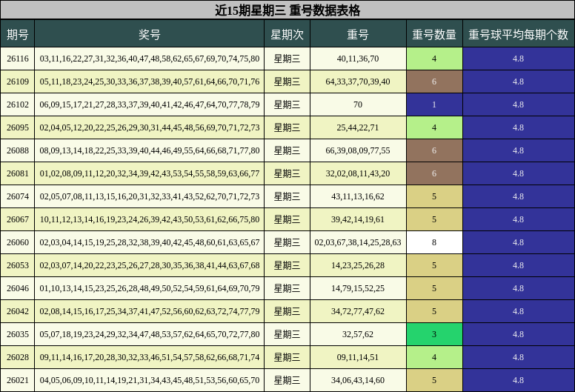The width and height of the screenshot is (575, 392).
Task: Select issue number 26102
Action: click(x=18, y=104)
